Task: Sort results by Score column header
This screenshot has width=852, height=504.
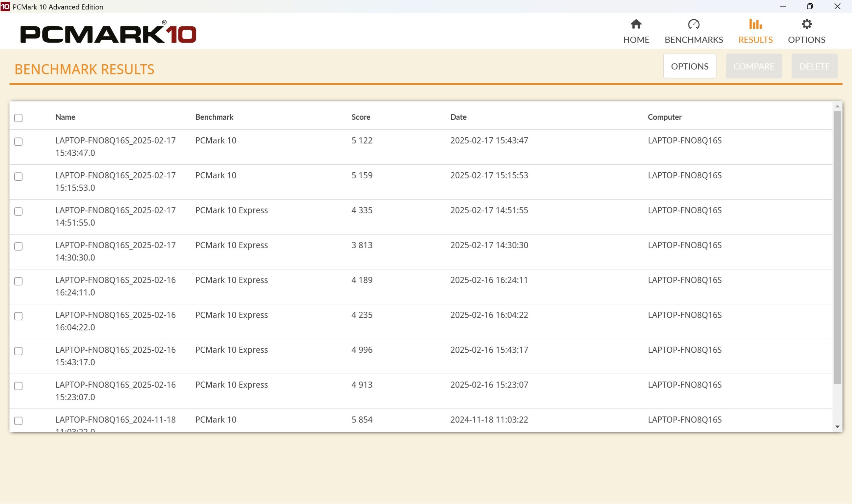Action: pos(360,117)
